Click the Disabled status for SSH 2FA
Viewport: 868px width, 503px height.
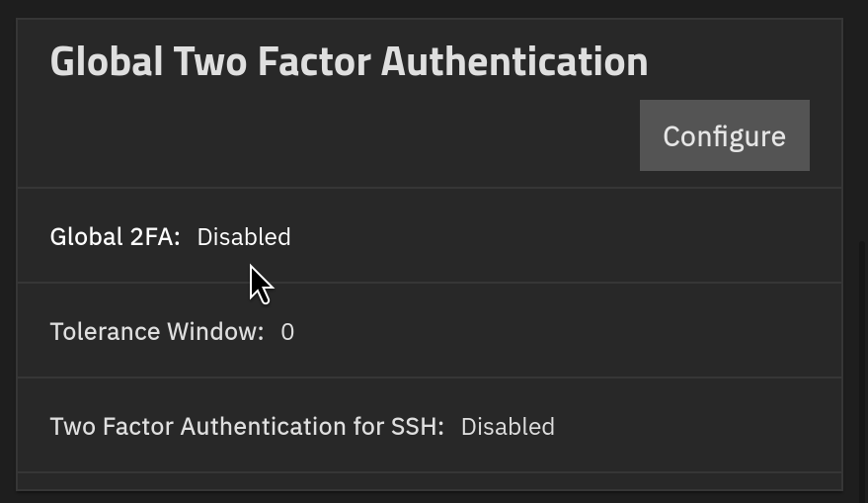(508, 427)
